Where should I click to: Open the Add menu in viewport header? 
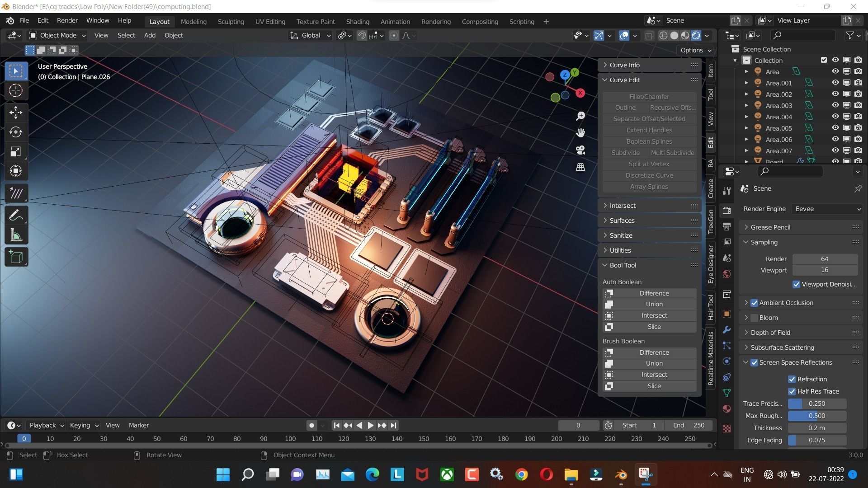coord(150,35)
